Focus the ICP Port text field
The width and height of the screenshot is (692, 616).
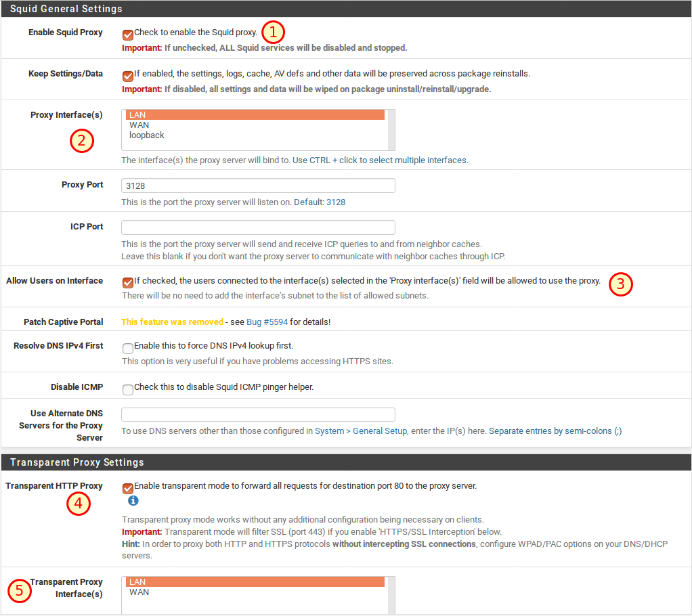(258, 227)
